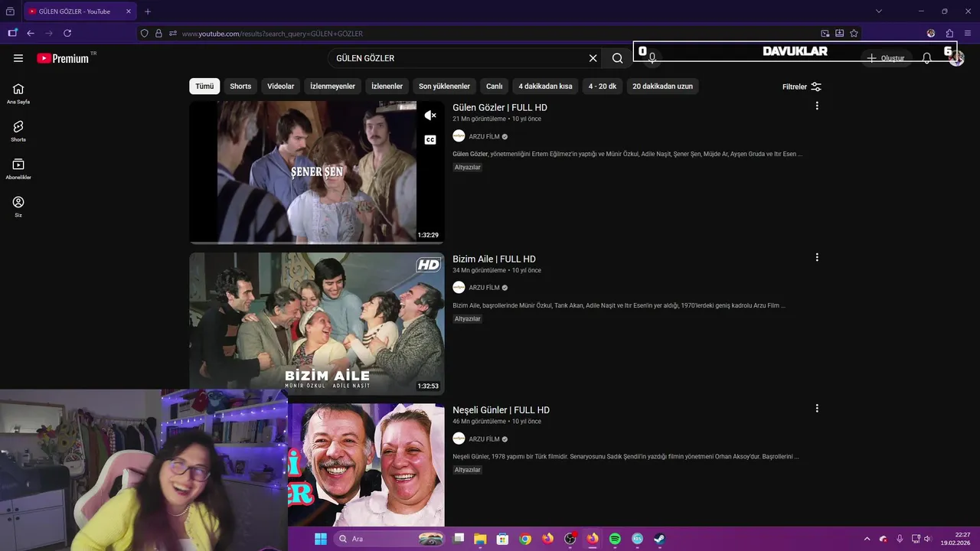Open more options for Gülen Gözler video
Viewport: 980px width, 551px height.
click(x=817, y=106)
